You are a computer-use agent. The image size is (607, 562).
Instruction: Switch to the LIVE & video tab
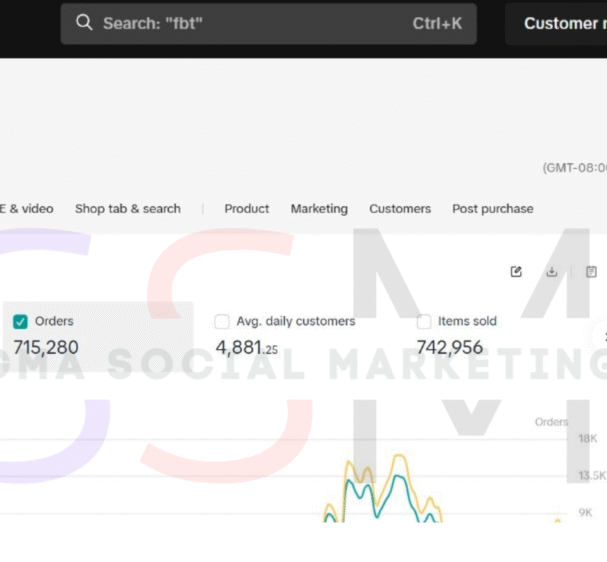[x=27, y=209]
